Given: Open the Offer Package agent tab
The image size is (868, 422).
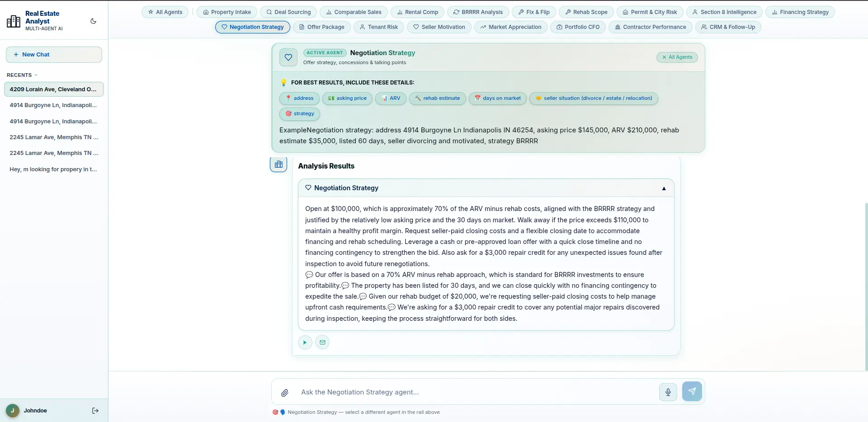Looking at the screenshot, I should (x=321, y=27).
